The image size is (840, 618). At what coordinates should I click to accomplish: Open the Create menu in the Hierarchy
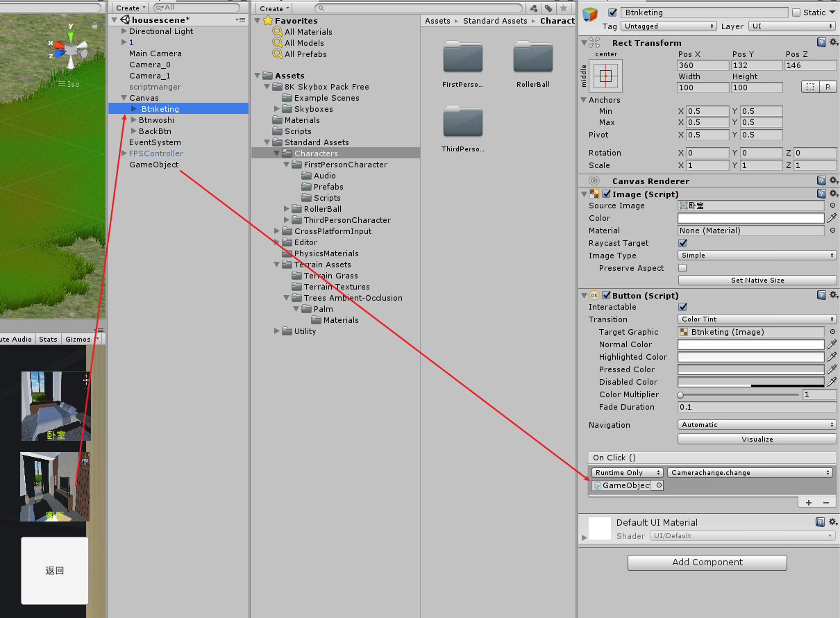[x=128, y=8]
